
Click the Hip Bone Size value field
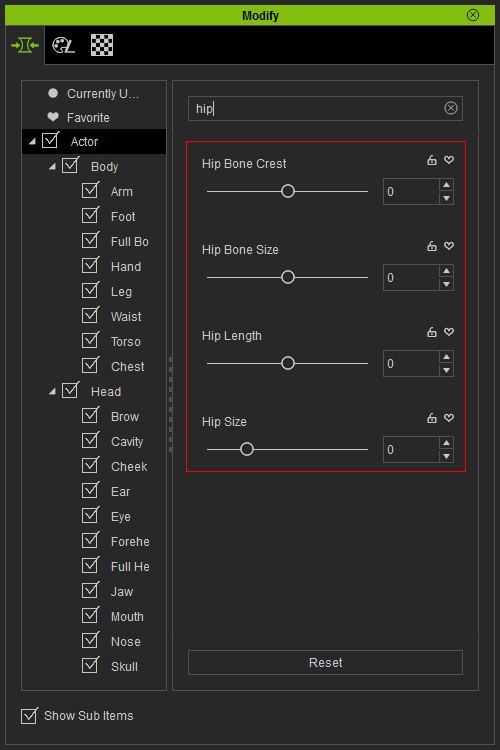pos(411,278)
